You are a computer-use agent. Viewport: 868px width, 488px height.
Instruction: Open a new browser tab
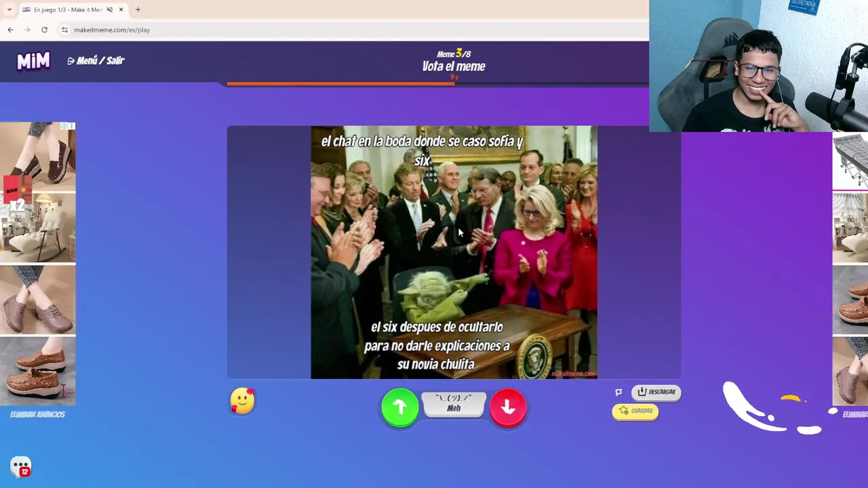pos(138,9)
